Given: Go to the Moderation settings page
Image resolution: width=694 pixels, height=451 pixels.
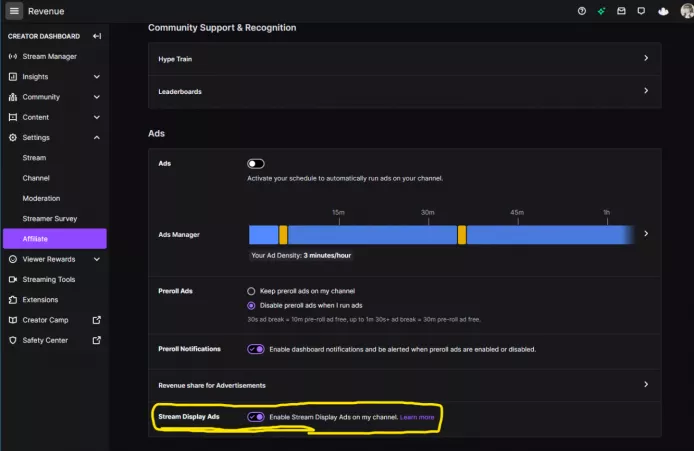Looking at the screenshot, I should tap(41, 198).
